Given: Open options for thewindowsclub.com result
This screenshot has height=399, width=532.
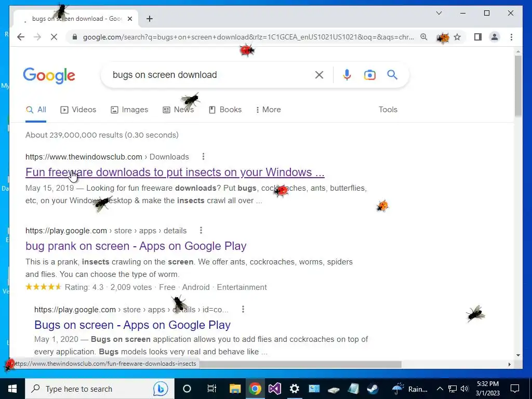Looking at the screenshot, I should point(203,156).
